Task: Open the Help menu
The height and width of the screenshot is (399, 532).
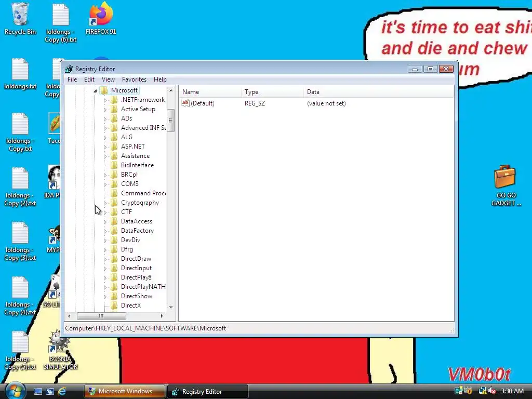Action: [160, 79]
